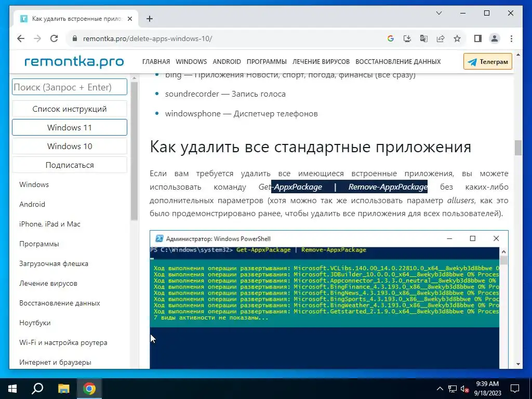
Task: Open the Загрузочная флешка link
Action: coord(54,263)
